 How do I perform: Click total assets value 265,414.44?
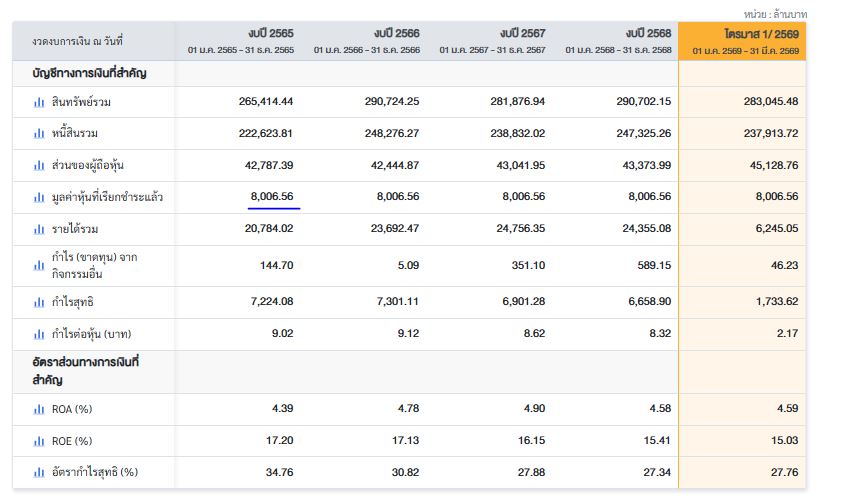266,101
